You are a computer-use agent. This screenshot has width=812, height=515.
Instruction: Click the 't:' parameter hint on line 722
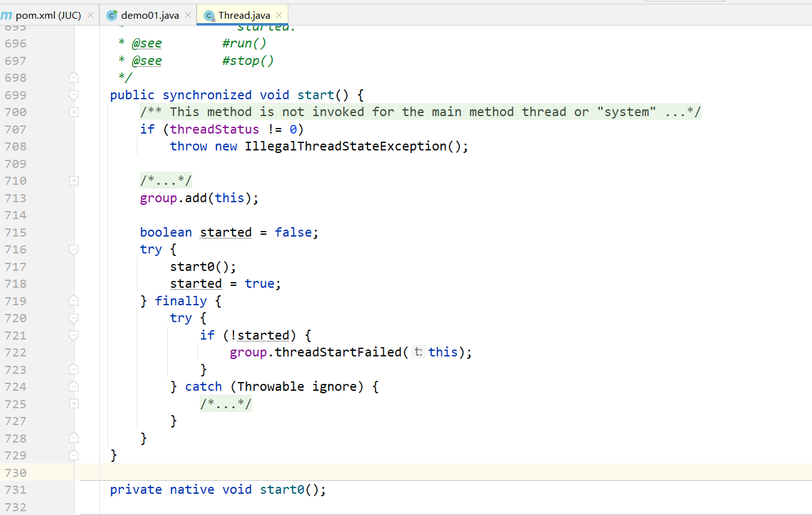[x=418, y=353]
